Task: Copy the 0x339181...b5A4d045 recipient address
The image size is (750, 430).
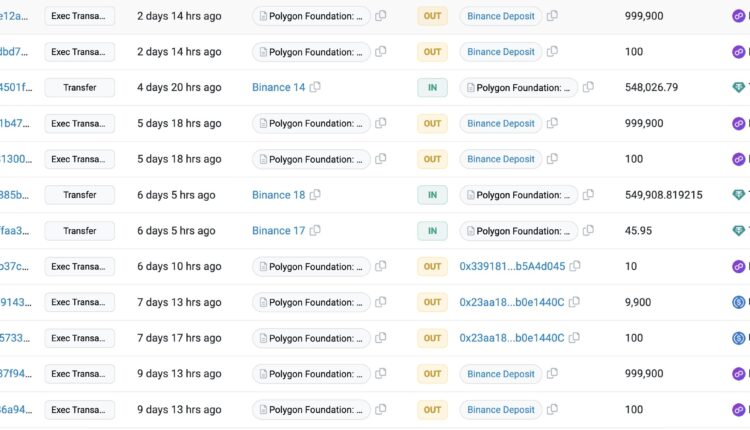Action: pos(575,267)
